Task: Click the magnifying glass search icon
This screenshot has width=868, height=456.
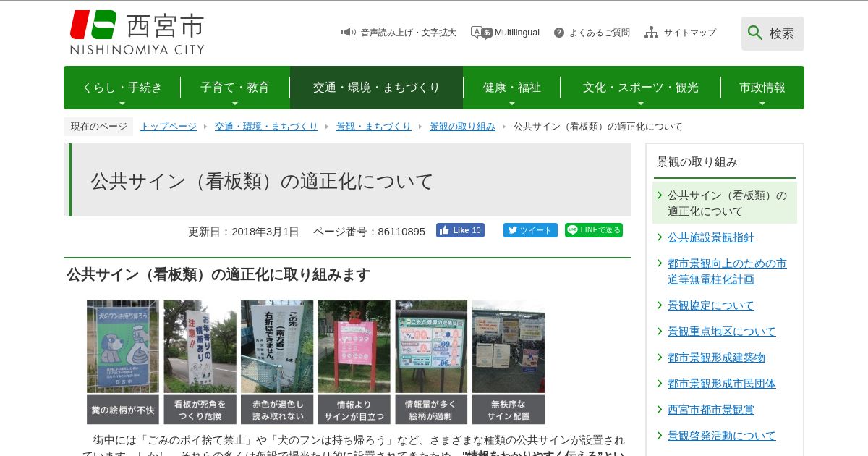Action: tap(755, 33)
